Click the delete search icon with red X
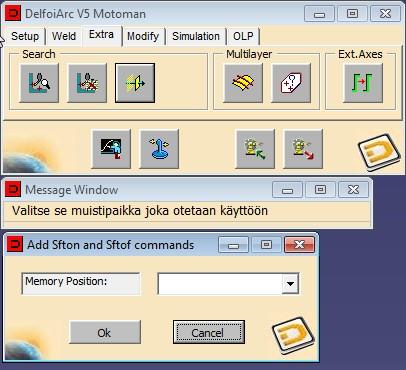 coord(87,83)
